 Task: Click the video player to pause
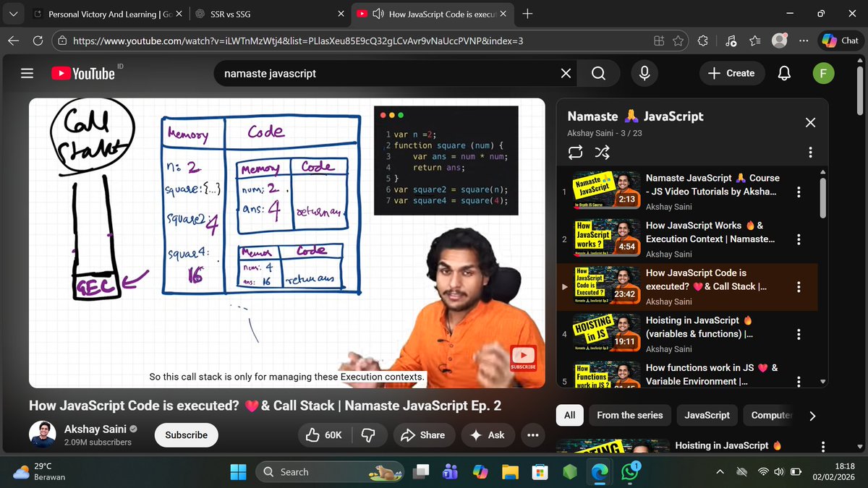coord(286,243)
